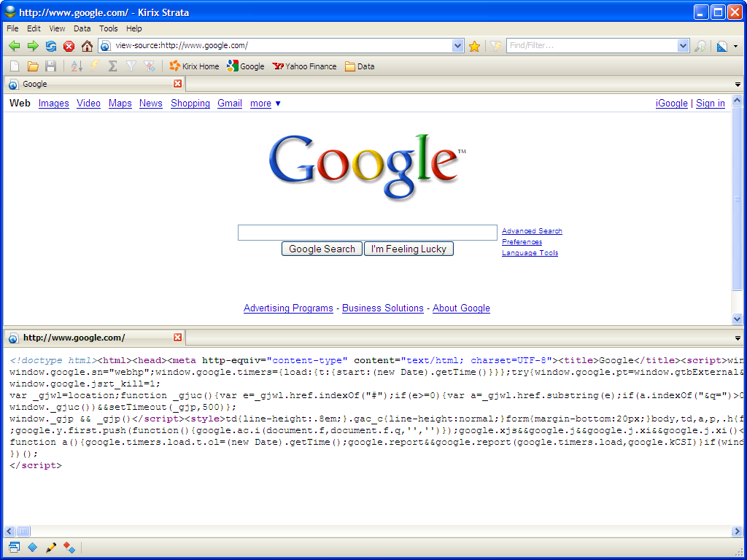
Task: Open the Gmail link
Action: coord(230,104)
